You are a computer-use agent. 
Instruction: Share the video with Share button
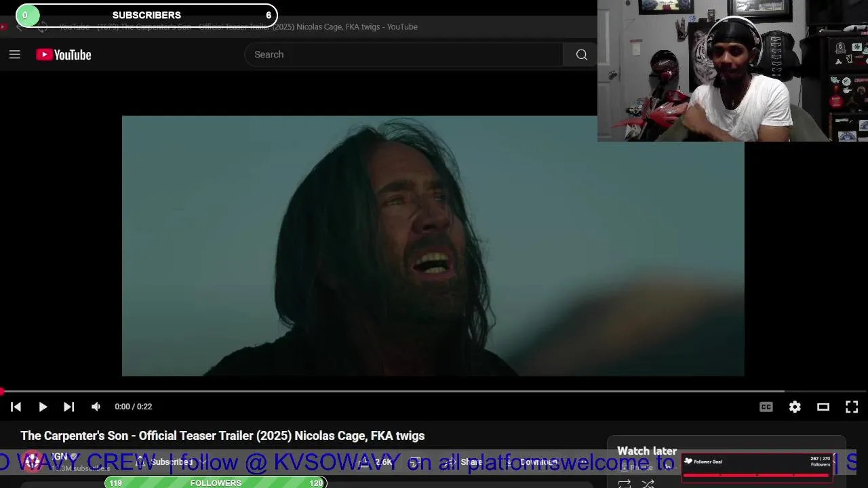click(465, 462)
